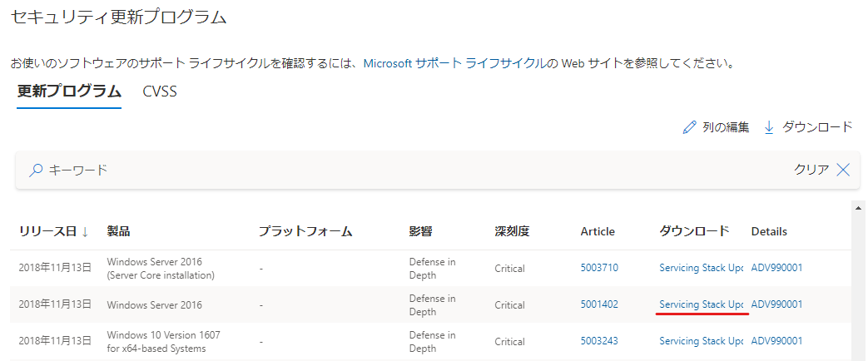Click Defense in Depth in 5003243 row
The image size is (868, 361).
pos(433,342)
